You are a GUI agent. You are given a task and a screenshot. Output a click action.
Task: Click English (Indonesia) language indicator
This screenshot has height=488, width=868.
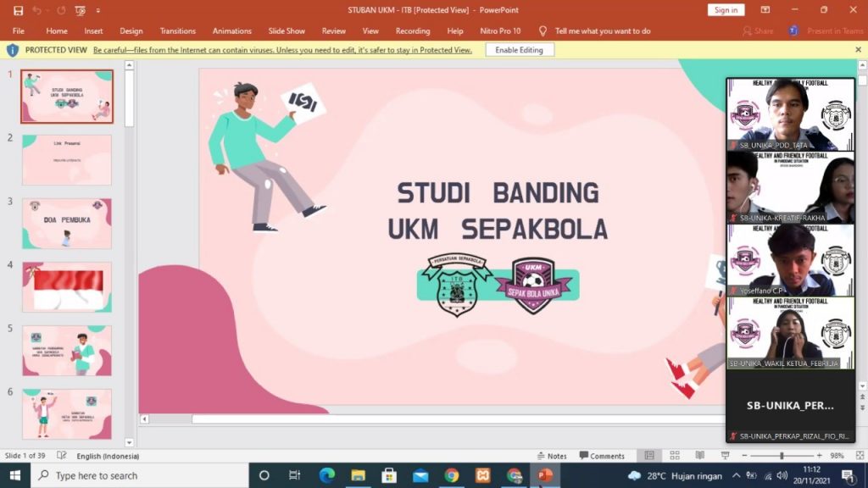click(x=108, y=456)
